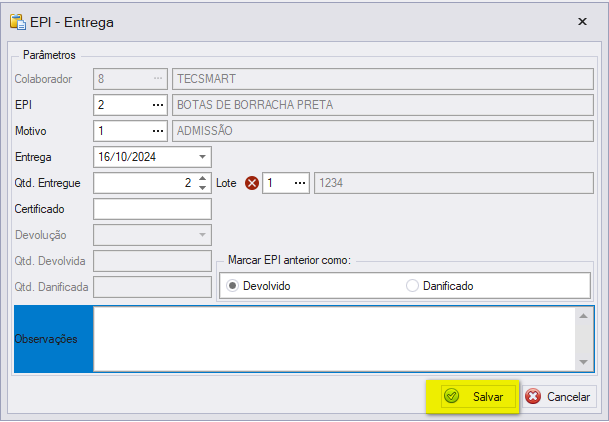Select the Devolvido radio option
The image size is (609, 422).
pos(232,286)
